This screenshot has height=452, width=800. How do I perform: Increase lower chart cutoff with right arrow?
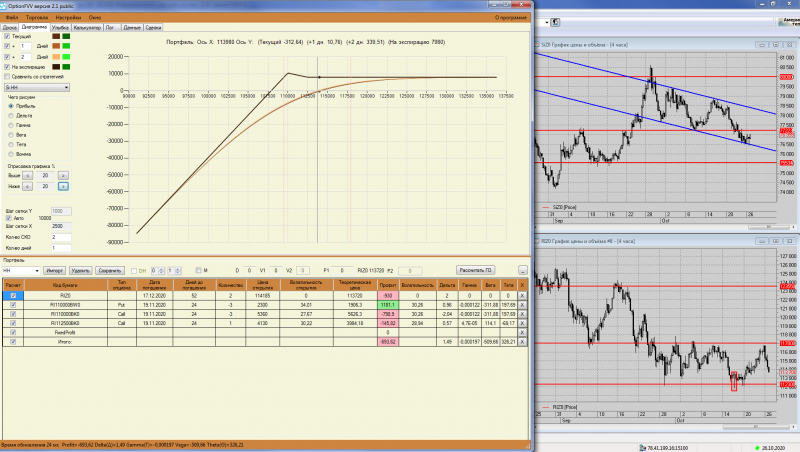tap(63, 187)
